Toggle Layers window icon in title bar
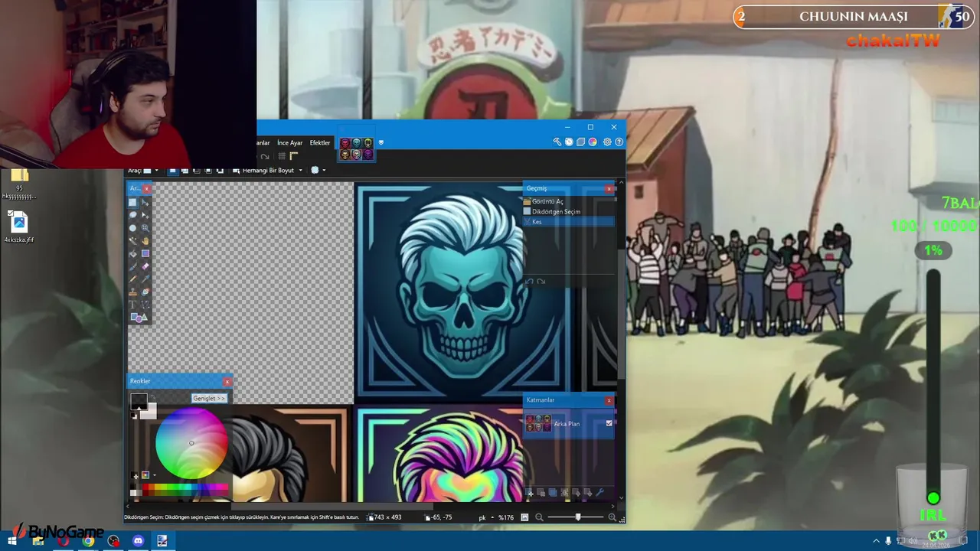The image size is (980, 551). (x=580, y=142)
